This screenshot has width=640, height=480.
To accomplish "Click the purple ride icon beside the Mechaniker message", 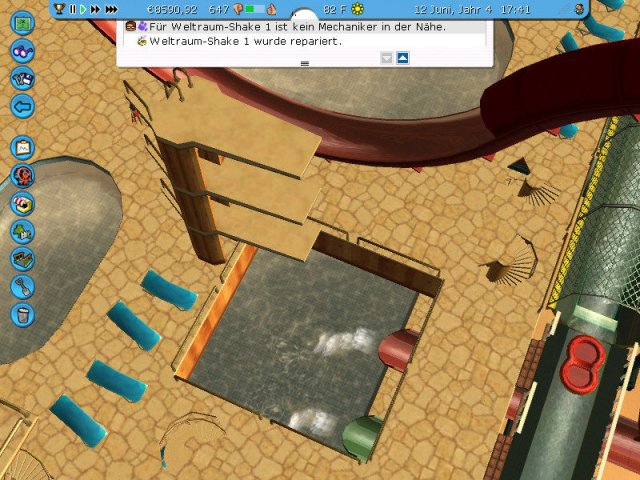I will (142, 27).
